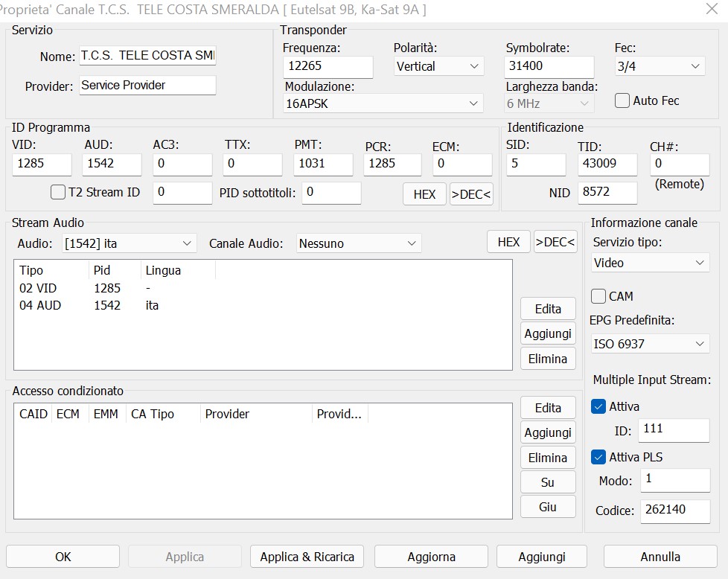The width and height of the screenshot is (728, 579).
Task: Click the VID input field
Action: pos(42,164)
